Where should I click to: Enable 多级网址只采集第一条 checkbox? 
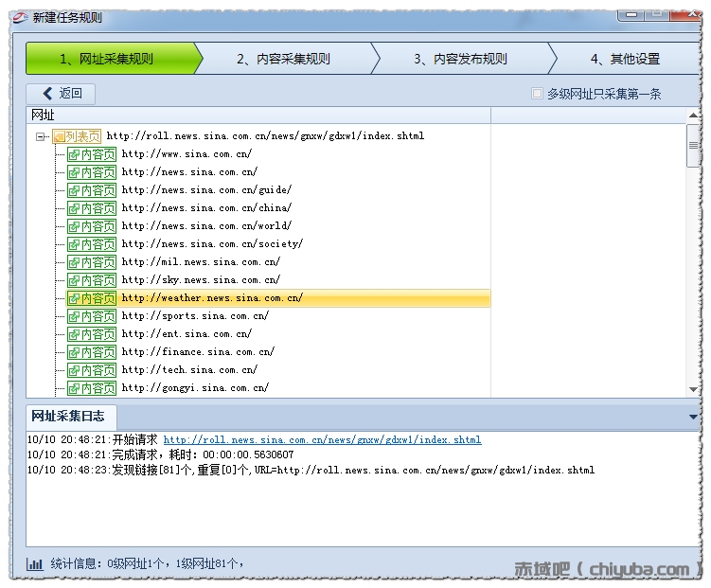click(x=537, y=94)
